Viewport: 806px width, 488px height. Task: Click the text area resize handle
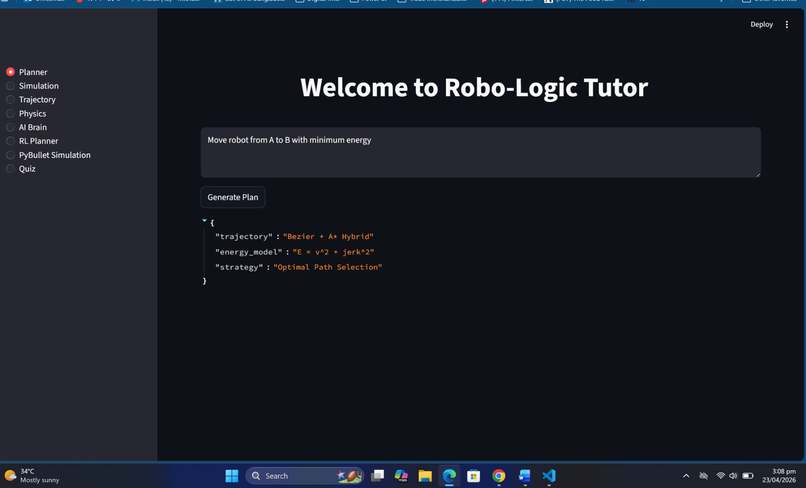click(758, 175)
